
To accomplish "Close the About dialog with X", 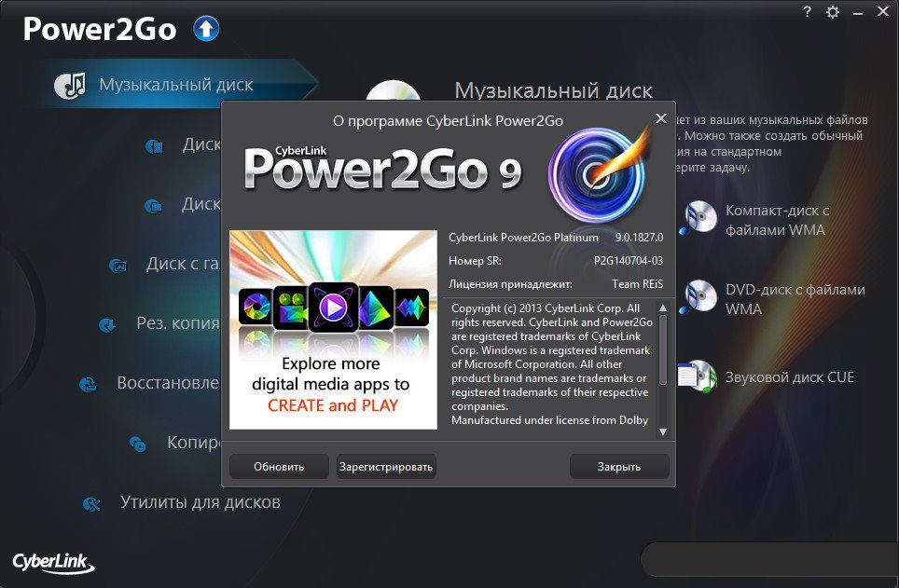I will coord(661,118).
